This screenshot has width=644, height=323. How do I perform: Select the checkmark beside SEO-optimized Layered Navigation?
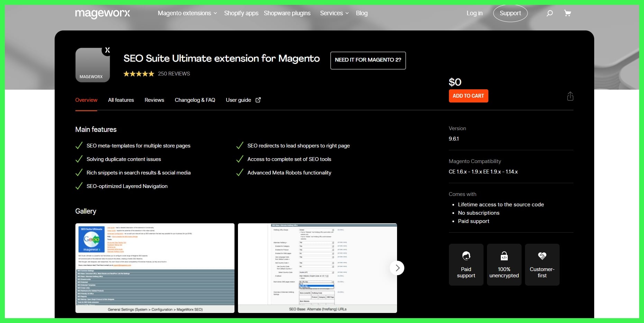(79, 186)
